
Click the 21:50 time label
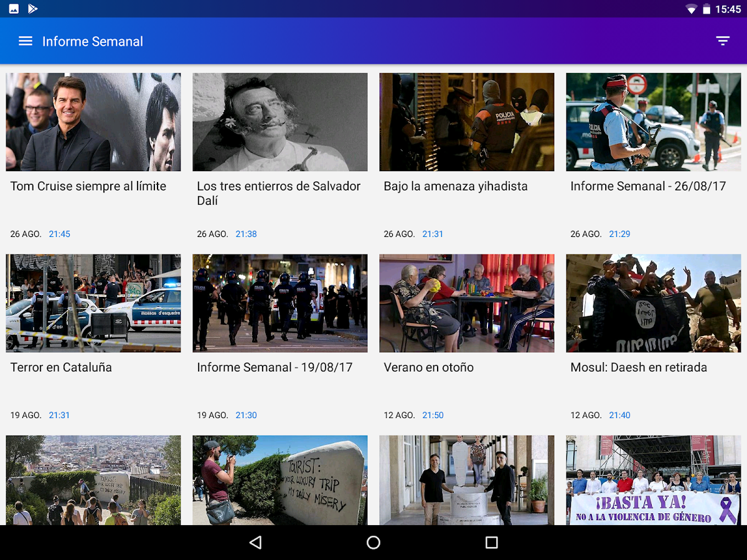pyautogui.click(x=433, y=415)
